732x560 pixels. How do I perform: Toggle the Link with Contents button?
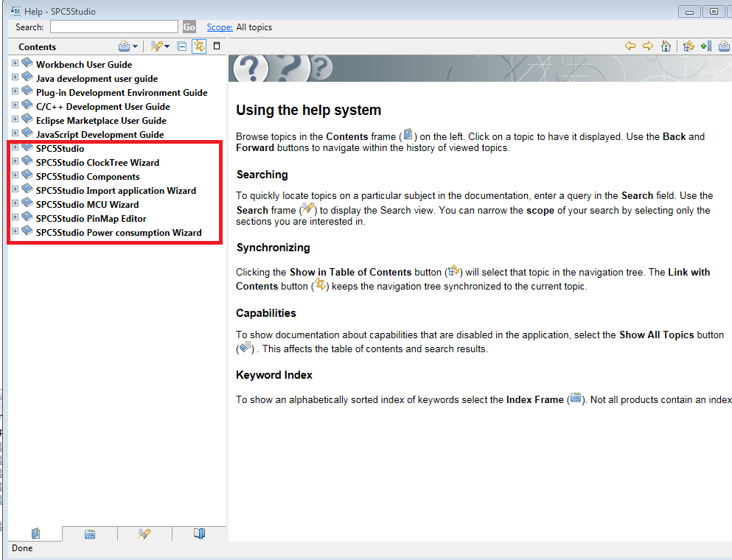click(x=199, y=46)
